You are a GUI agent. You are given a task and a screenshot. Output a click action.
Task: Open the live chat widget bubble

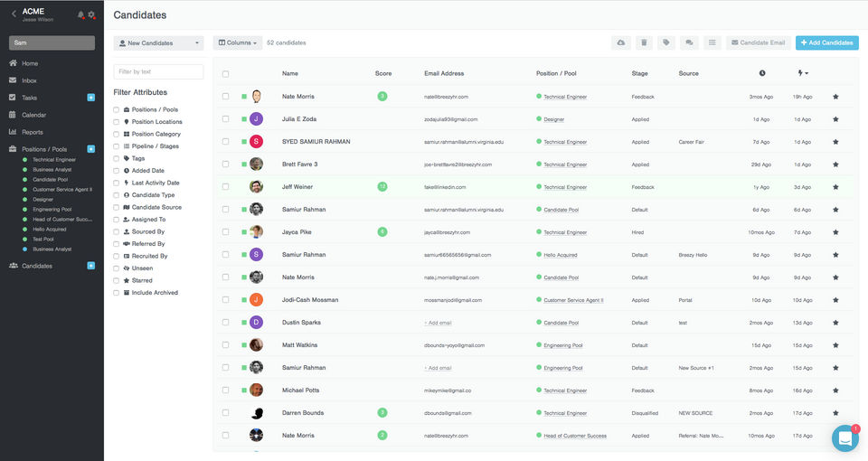[x=845, y=438]
